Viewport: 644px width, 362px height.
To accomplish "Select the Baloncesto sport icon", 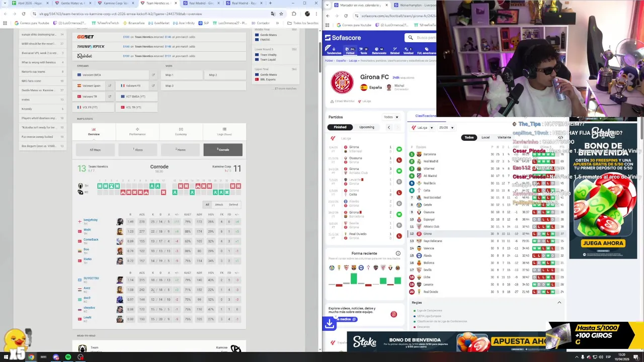I will click(379, 50).
